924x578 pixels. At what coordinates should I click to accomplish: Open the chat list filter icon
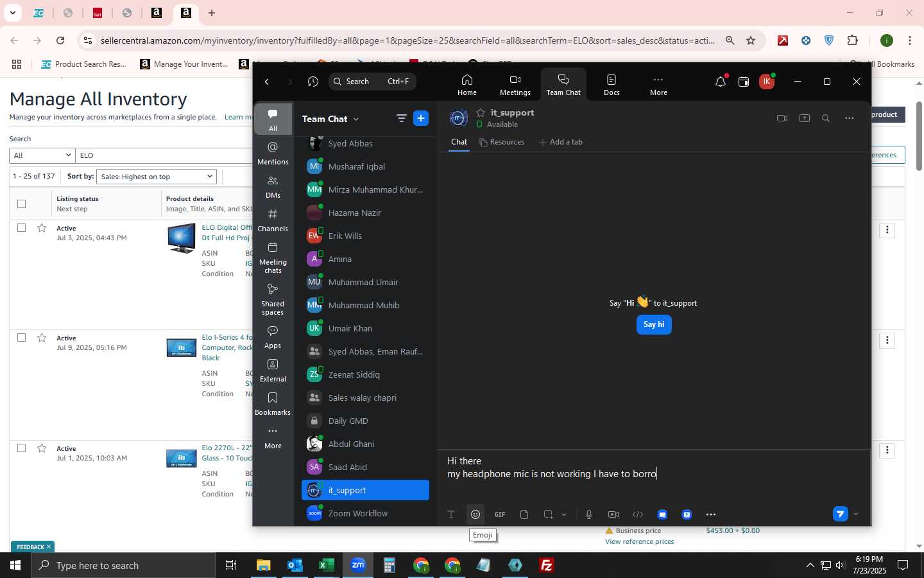402,118
